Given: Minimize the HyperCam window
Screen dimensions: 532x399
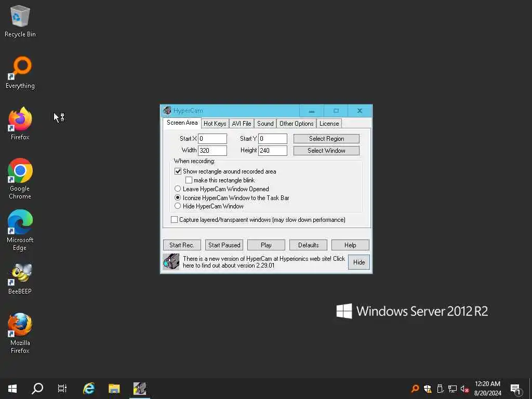Looking at the screenshot, I should (312, 111).
